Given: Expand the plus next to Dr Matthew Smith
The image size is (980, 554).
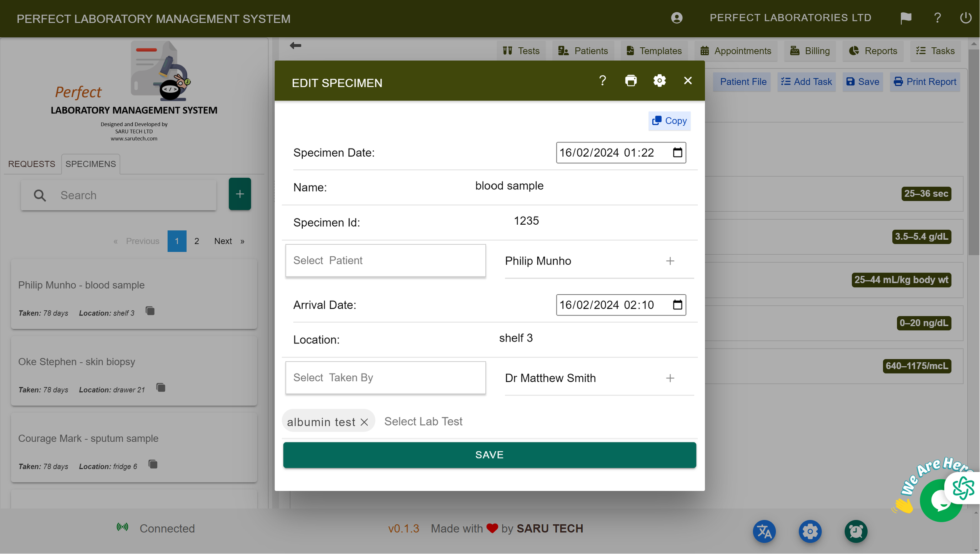Looking at the screenshot, I should coord(670,378).
